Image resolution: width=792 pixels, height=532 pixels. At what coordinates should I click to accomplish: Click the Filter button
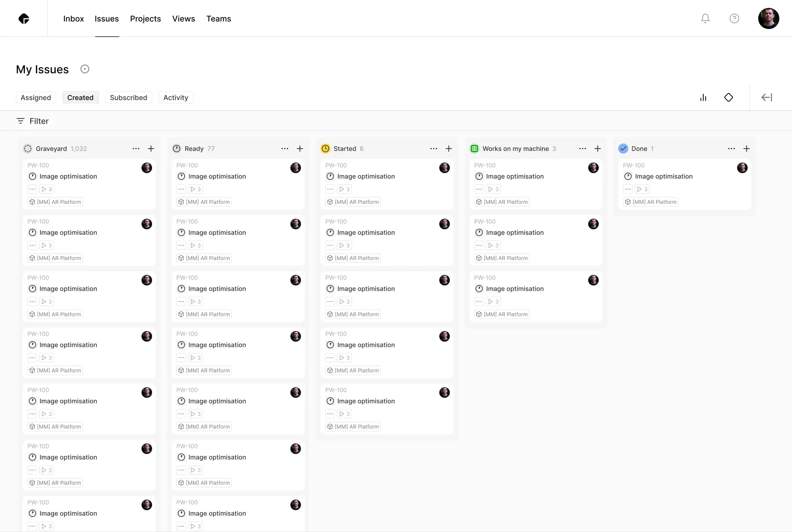[33, 121]
